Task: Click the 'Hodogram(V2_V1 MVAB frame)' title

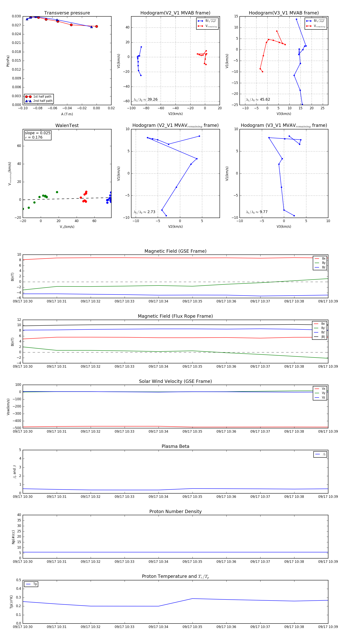Action: coord(175,13)
